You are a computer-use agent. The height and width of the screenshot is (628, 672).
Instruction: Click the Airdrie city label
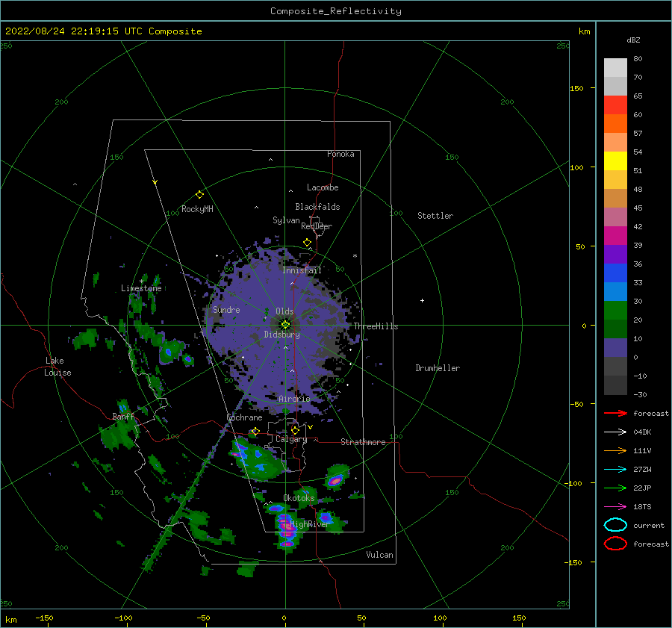click(x=294, y=399)
